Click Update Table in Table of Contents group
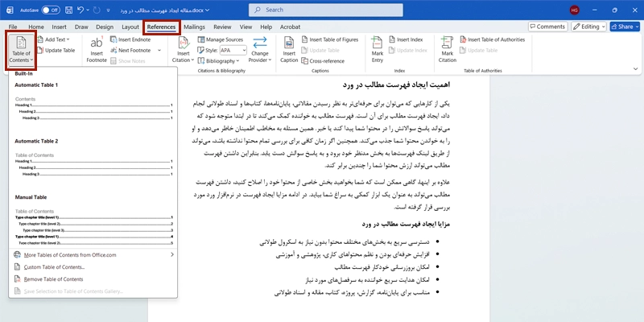644x322 pixels. (x=56, y=50)
